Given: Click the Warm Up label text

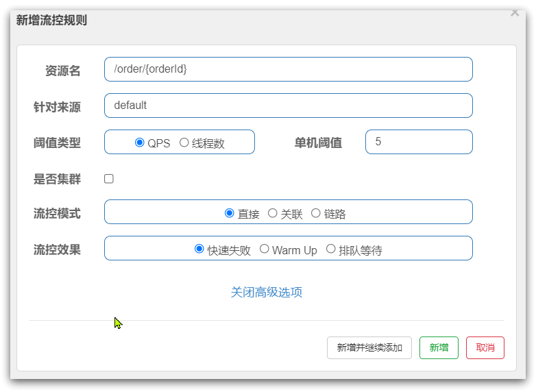Looking at the screenshot, I should pos(294,251).
